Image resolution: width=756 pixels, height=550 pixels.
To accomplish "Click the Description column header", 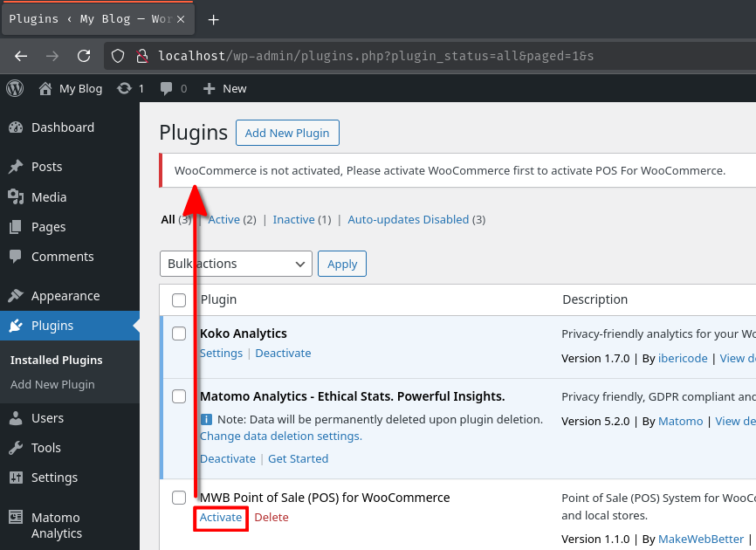I will click(595, 299).
